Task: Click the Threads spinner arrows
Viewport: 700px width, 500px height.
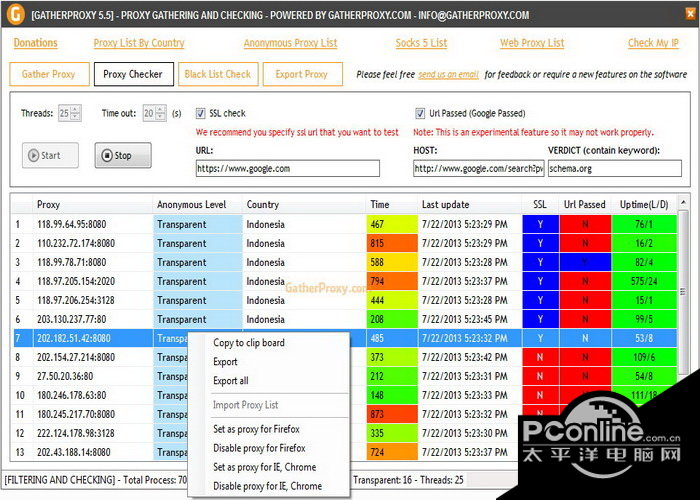Action: [x=76, y=113]
